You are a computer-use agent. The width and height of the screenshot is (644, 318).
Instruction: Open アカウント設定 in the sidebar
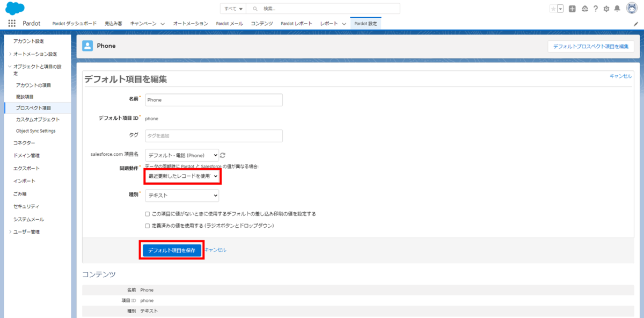point(29,41)
